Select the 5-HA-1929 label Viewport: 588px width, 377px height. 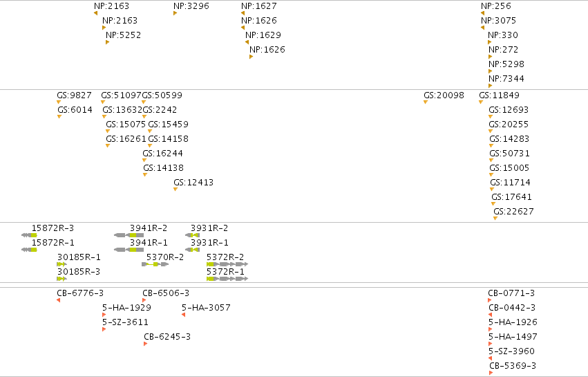(126, 308)
